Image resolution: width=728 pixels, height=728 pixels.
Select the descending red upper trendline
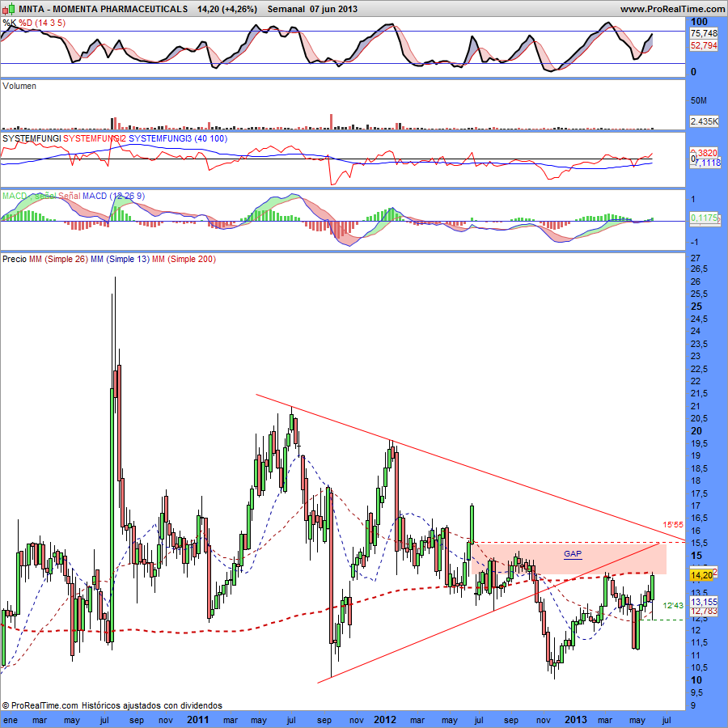point(470,467)
